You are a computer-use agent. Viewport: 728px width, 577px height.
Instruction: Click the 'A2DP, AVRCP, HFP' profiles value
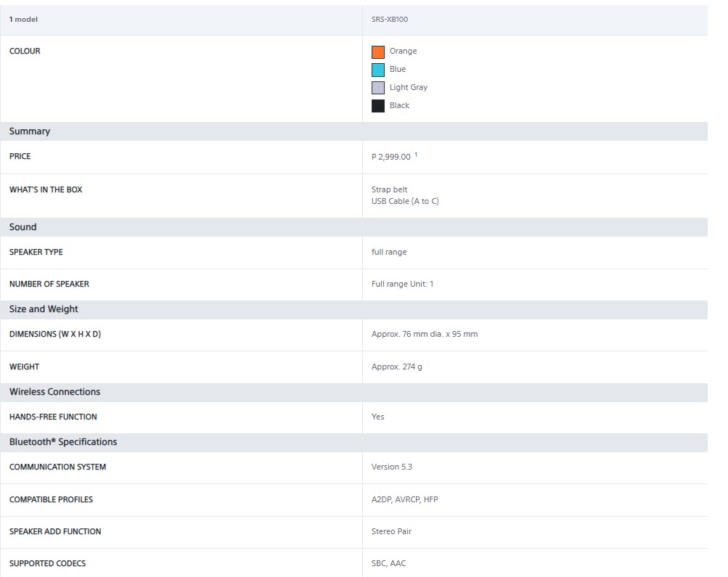click(404, 499)
